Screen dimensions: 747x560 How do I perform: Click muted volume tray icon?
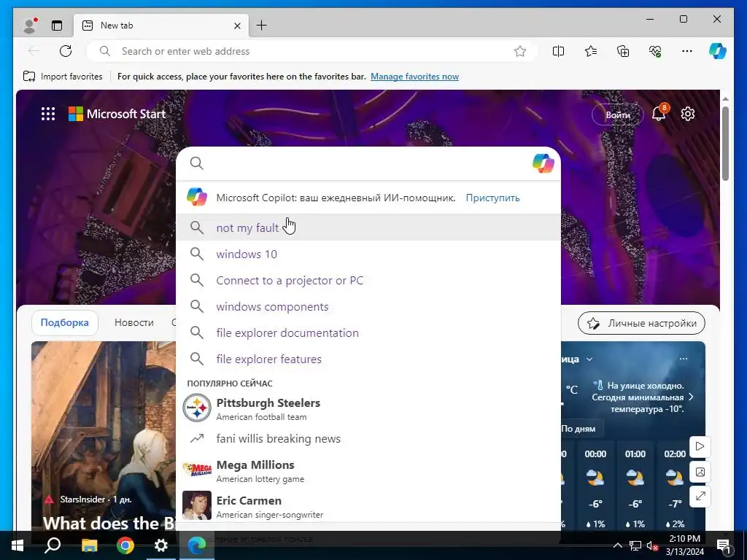652,545
